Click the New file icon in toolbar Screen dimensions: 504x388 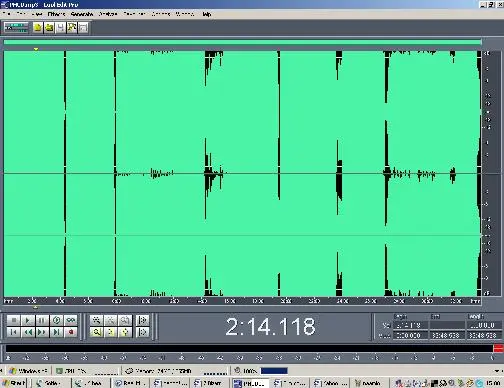pos(38,27)
